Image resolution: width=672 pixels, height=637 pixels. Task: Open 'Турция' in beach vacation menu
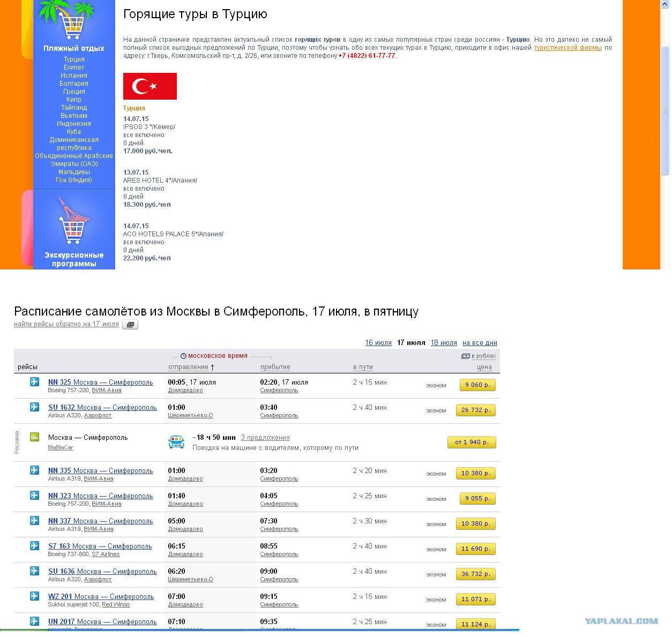pos(74,59)
